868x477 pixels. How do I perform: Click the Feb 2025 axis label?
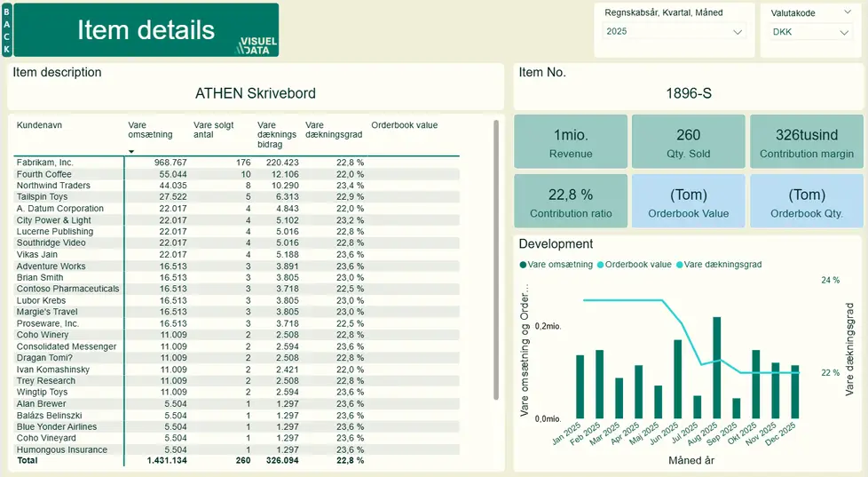585,434
